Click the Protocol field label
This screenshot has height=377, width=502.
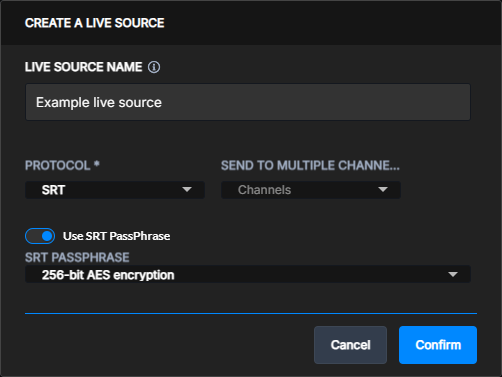62,165
